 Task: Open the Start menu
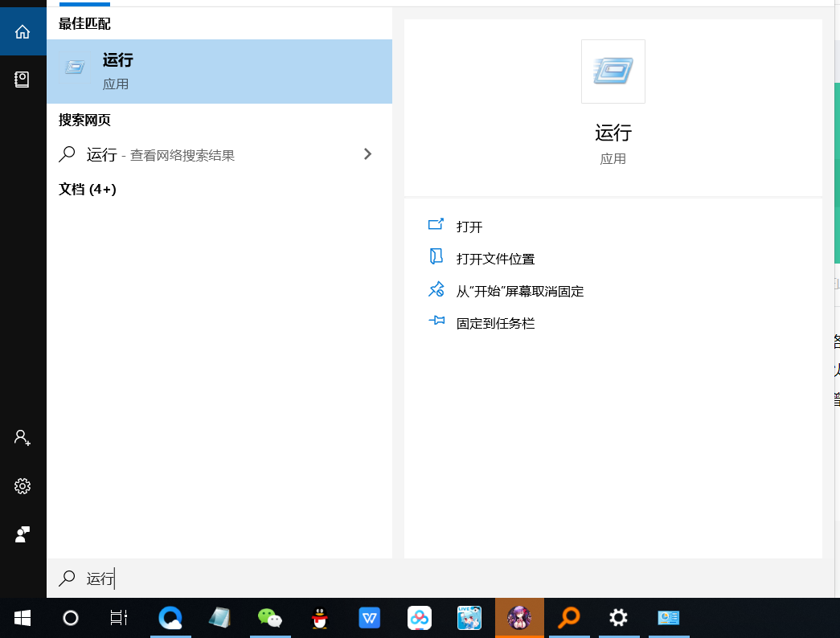click(20, 618)
